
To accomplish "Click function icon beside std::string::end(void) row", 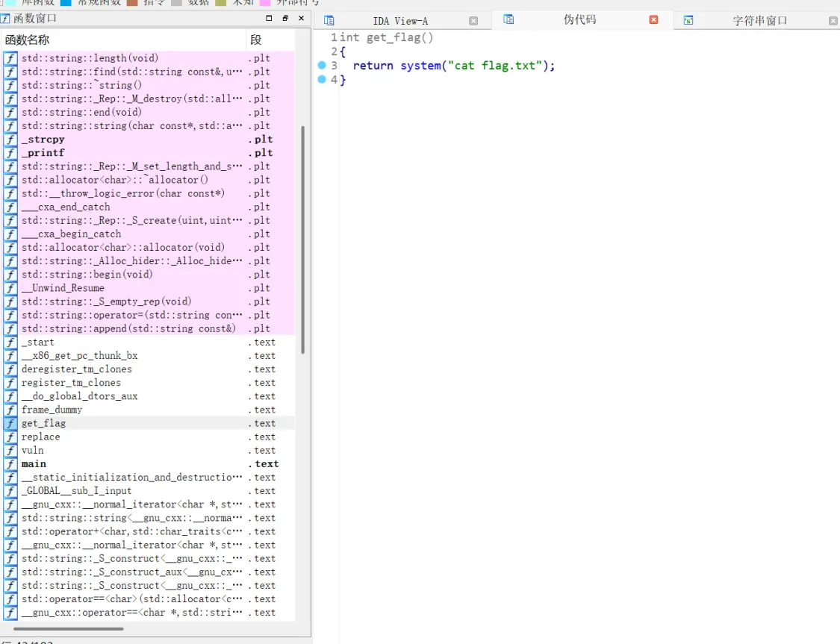I will 10,112.
